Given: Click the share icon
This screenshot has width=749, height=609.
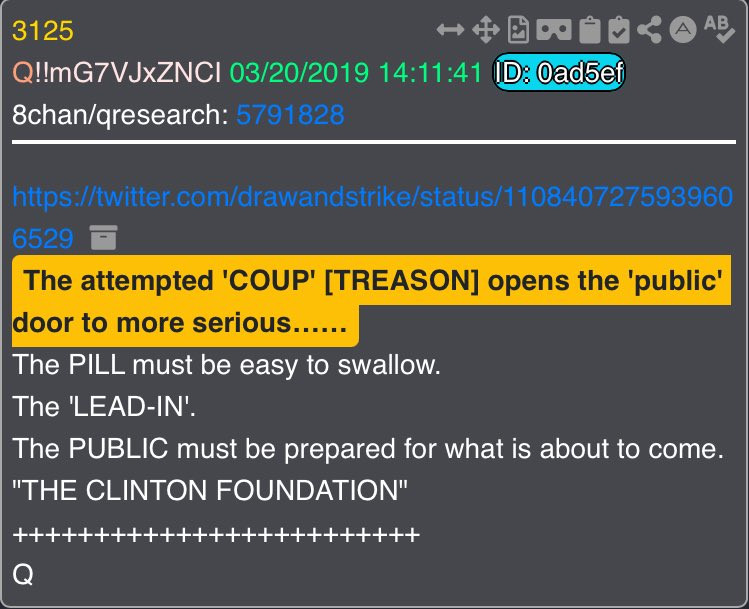Looking at the screenshot, I should (650, 30).
